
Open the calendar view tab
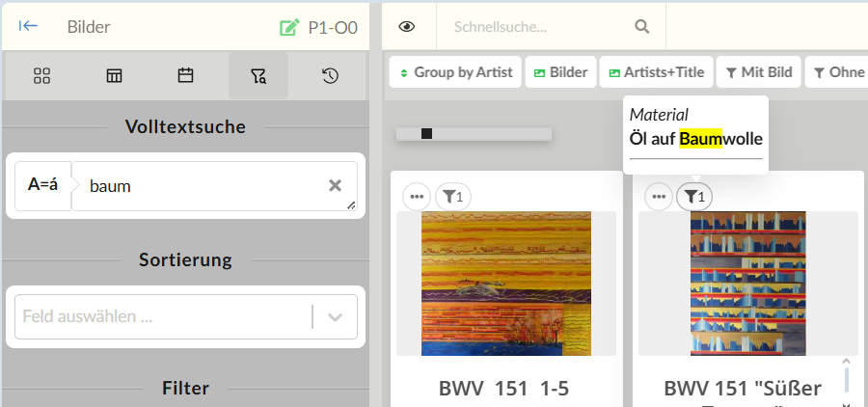[186, 75]
